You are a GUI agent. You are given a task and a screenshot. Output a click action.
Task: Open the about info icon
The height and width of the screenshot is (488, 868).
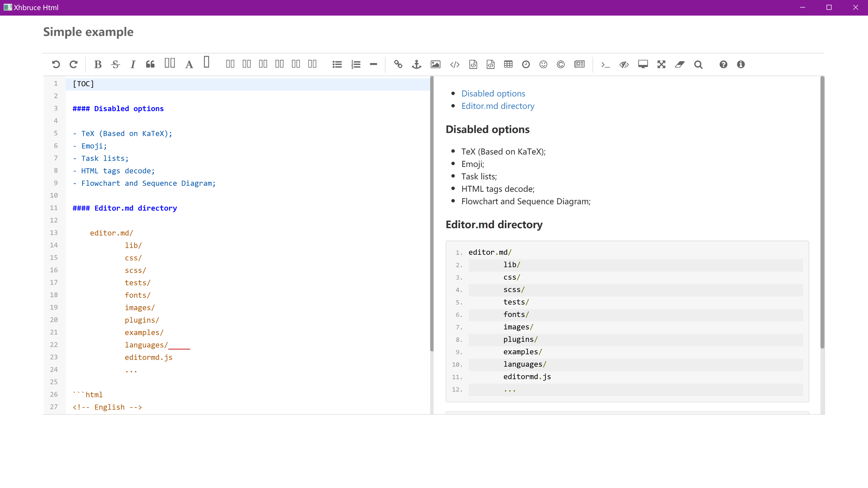[x=741, y=64]
